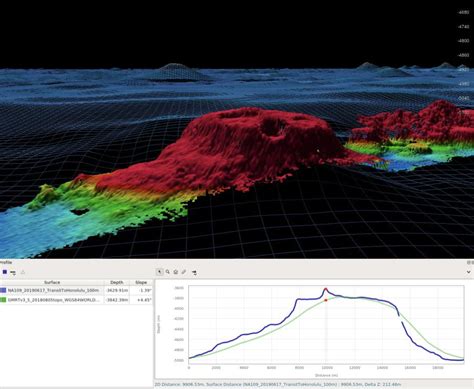Expand the chevron dropdown at right of profile toolbar

click(468, 272)
